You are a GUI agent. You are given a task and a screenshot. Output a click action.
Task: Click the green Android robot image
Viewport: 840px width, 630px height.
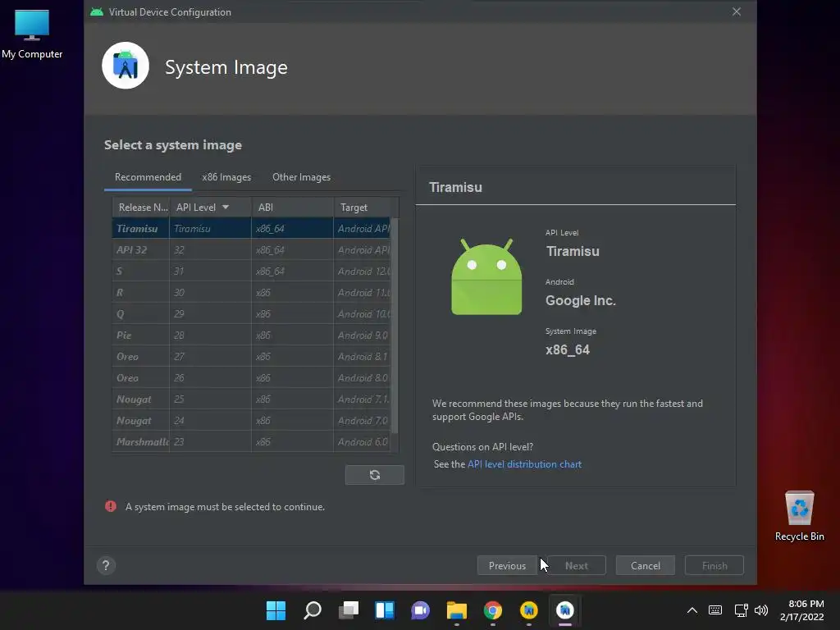coord(486,277)
